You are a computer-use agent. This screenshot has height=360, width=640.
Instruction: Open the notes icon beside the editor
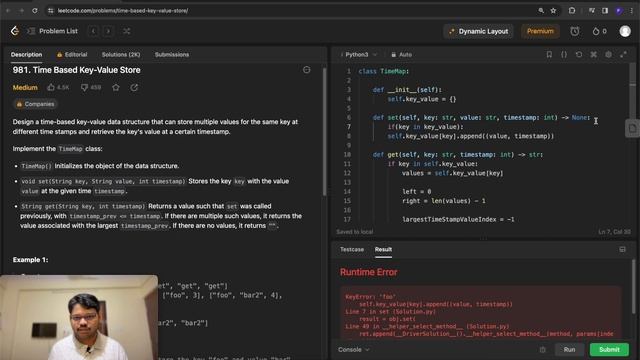[632, 129]
